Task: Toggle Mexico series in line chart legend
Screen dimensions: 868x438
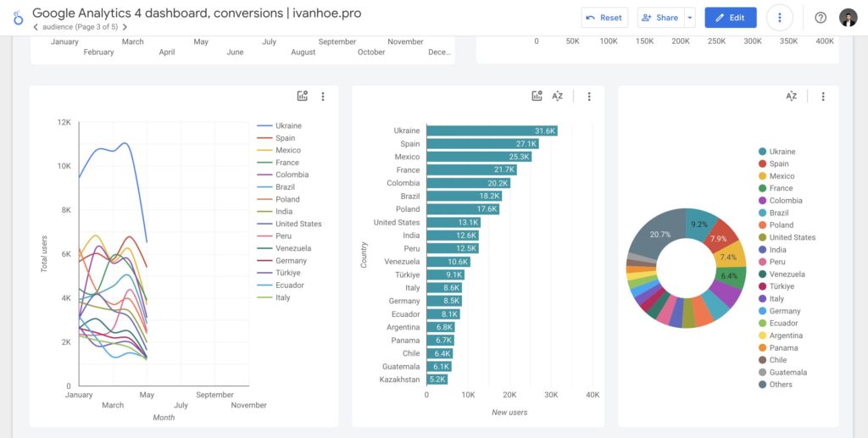Action: pyautogui.click(x=288, y=151)
